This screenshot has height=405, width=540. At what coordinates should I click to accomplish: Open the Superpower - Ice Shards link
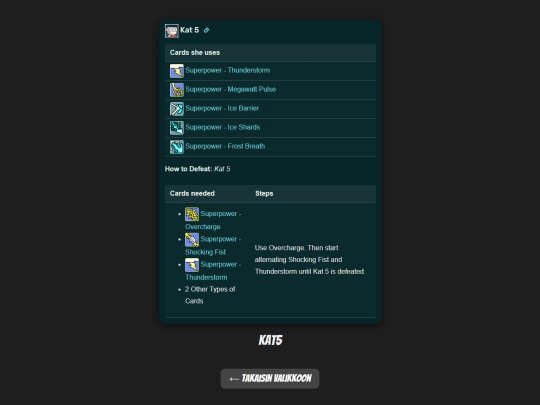coord(223,127)
